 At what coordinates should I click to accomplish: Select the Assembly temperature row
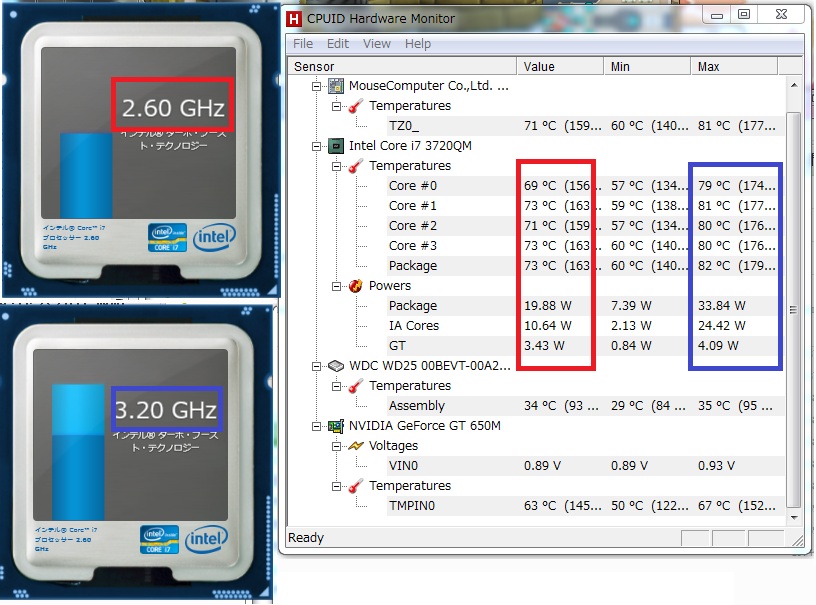(585, 406)
